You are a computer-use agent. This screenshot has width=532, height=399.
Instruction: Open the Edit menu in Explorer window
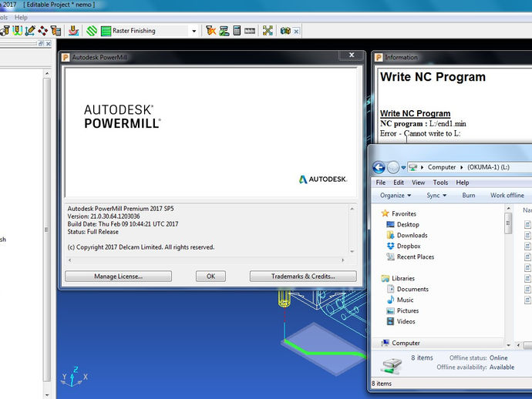[x=399, y=183]
